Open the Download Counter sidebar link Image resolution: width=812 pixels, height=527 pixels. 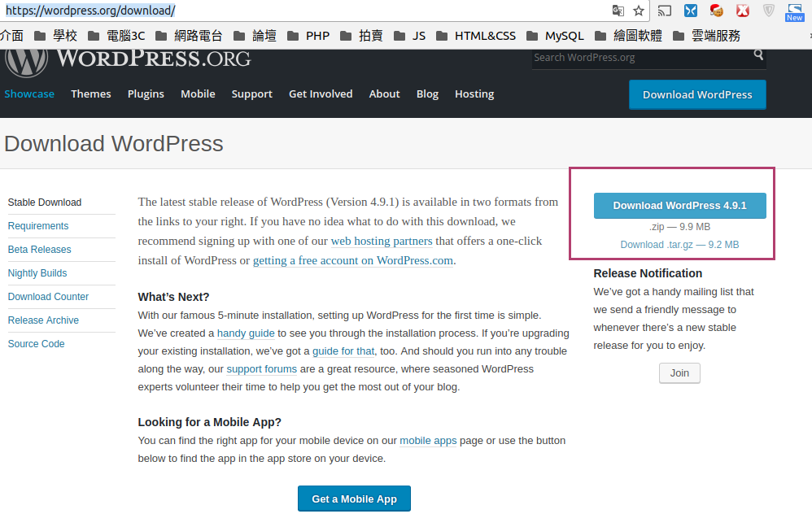[48, 297]
